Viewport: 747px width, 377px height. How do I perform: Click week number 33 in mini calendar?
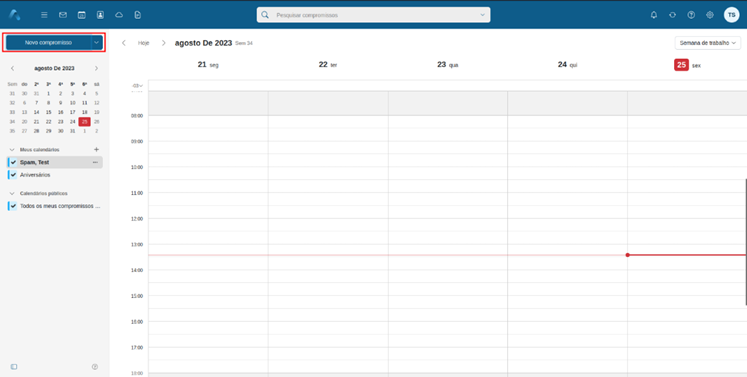(12, 112)
